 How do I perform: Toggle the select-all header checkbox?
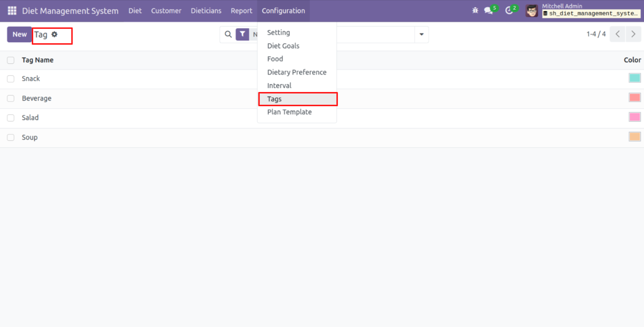pos(11,60)
